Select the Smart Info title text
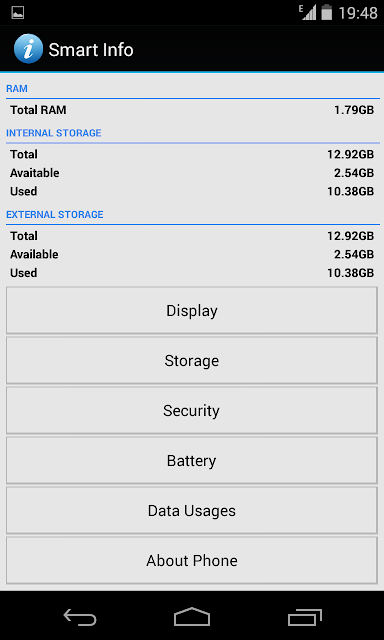This screenshot has height=640, width=384. 91,50
